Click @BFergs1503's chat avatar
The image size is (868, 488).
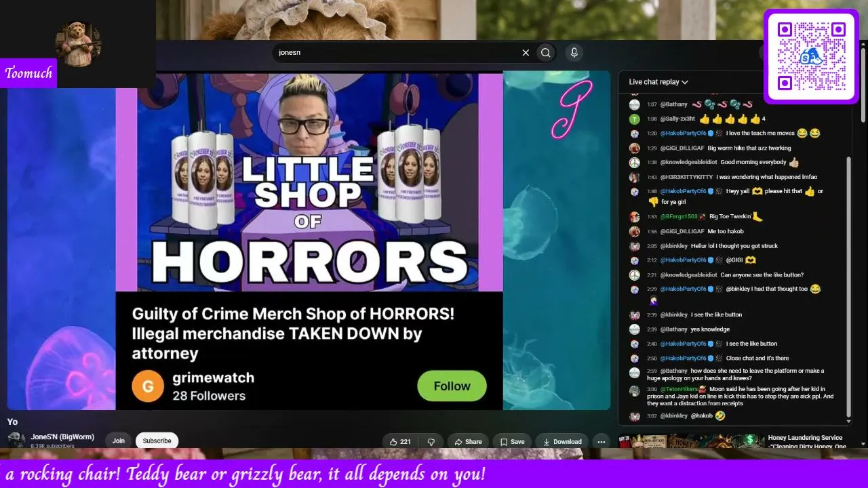pos(634,217)
